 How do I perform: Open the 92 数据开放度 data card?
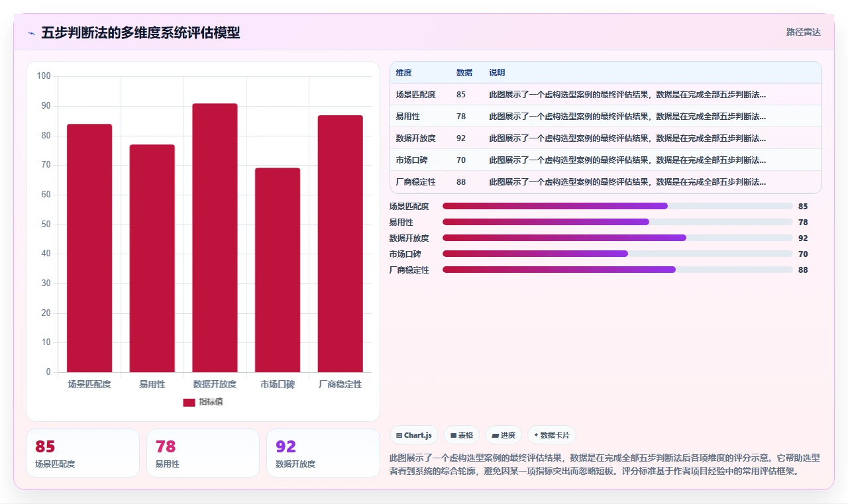point(323,453)
